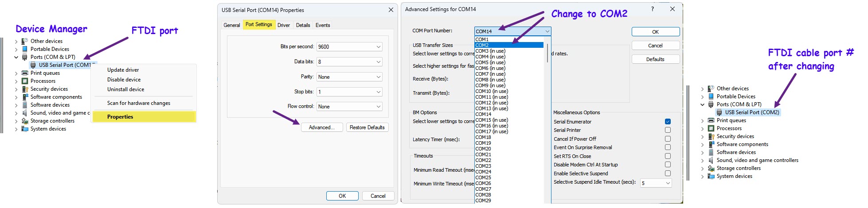Switch to the Port Settings tab
The width and height of the screenshot is (868, 208).
coord(259,24)
